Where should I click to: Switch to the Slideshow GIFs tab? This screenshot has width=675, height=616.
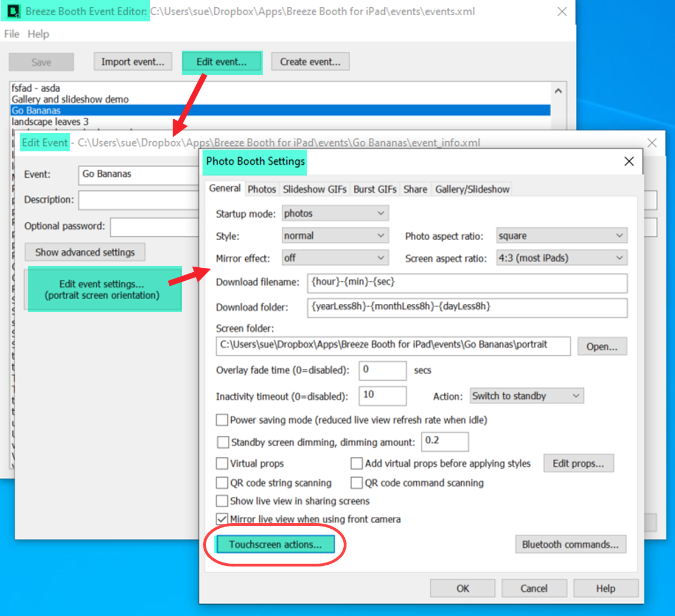314,190
